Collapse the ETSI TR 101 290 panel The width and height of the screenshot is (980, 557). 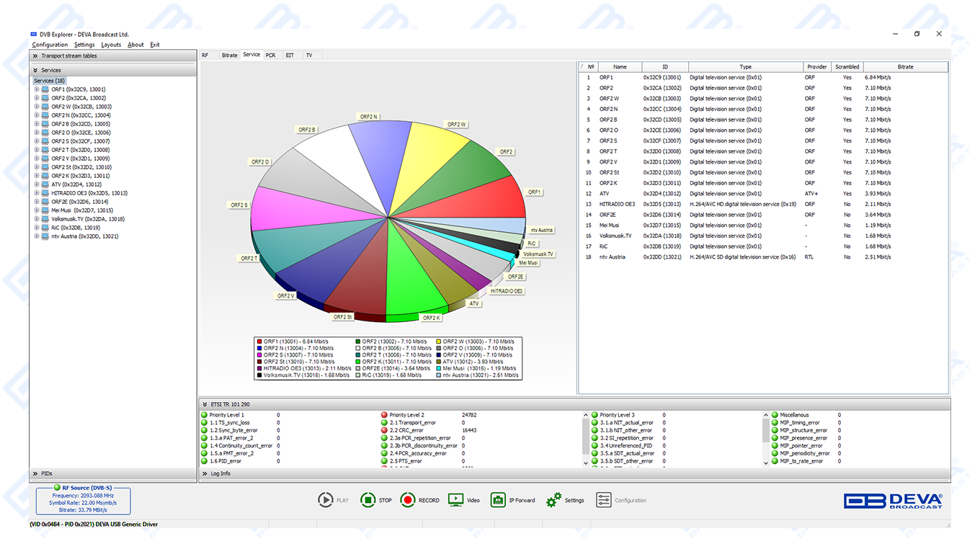click(x=205, y=405)
